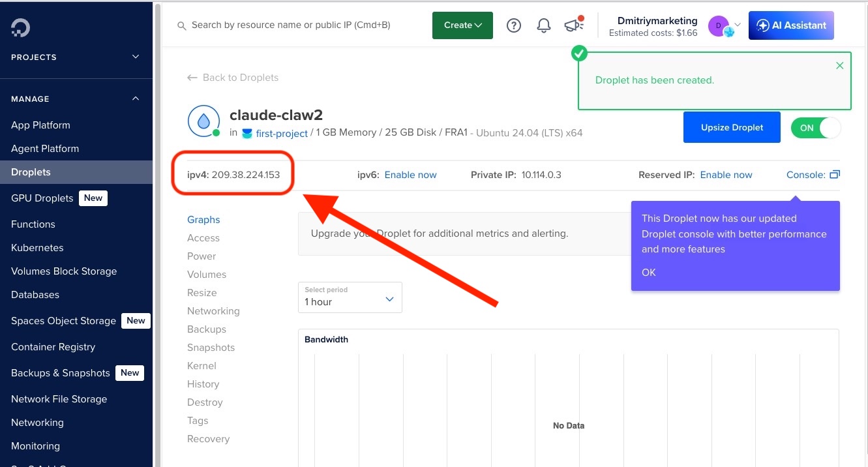Expand the account menu chevron
Screen dimensions: 868x467
pos(738,24)
